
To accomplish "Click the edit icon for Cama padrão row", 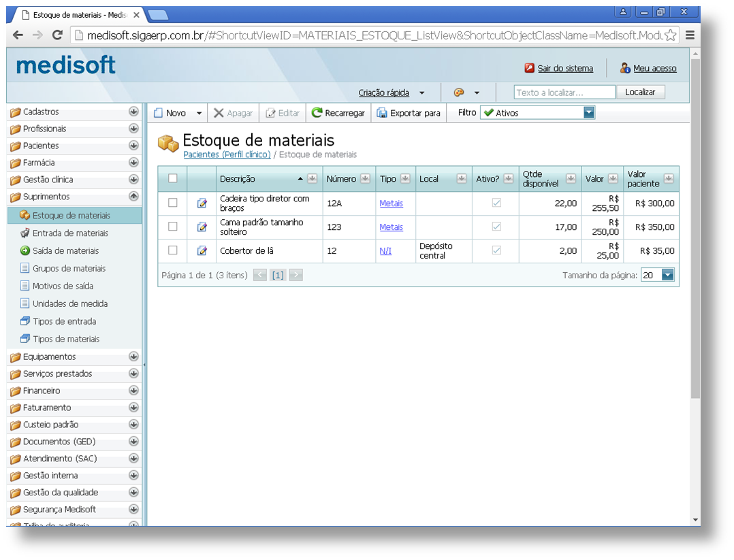I will [202, 227].
